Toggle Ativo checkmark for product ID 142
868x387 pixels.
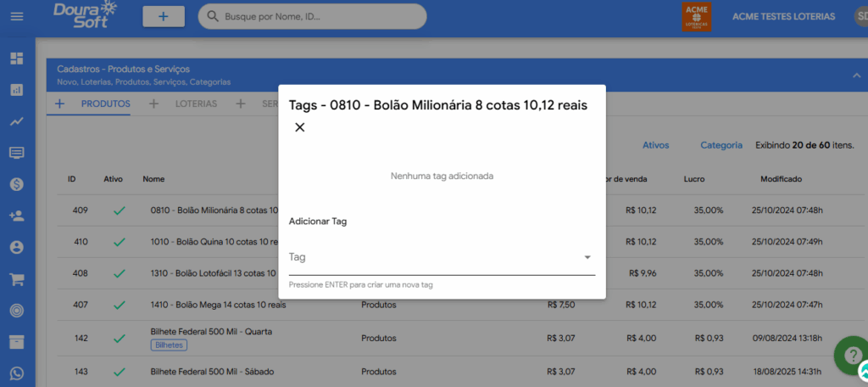coord(119,338)
